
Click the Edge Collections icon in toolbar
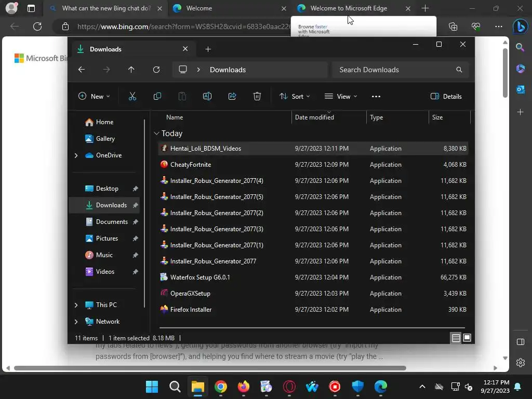click(x=453, y=26)
